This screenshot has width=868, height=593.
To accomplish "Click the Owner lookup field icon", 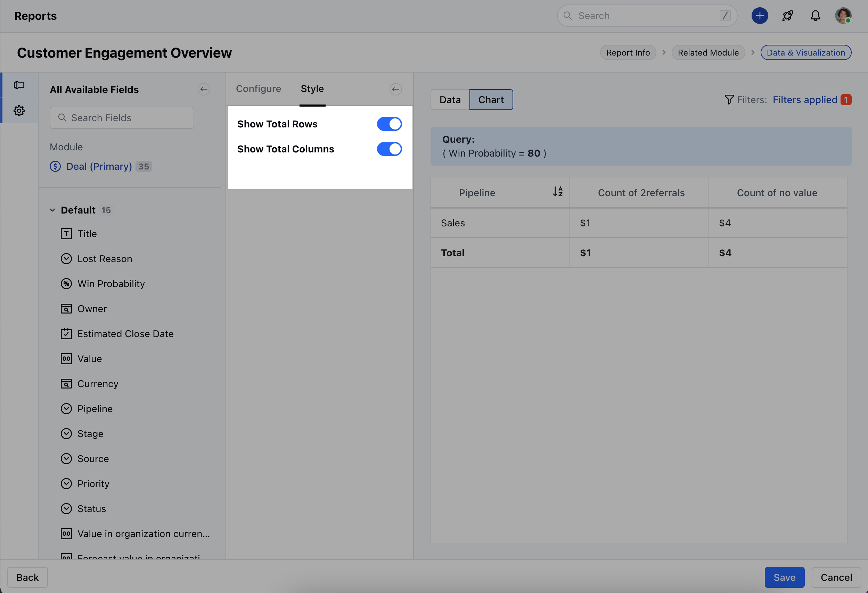I will point(66,309).
